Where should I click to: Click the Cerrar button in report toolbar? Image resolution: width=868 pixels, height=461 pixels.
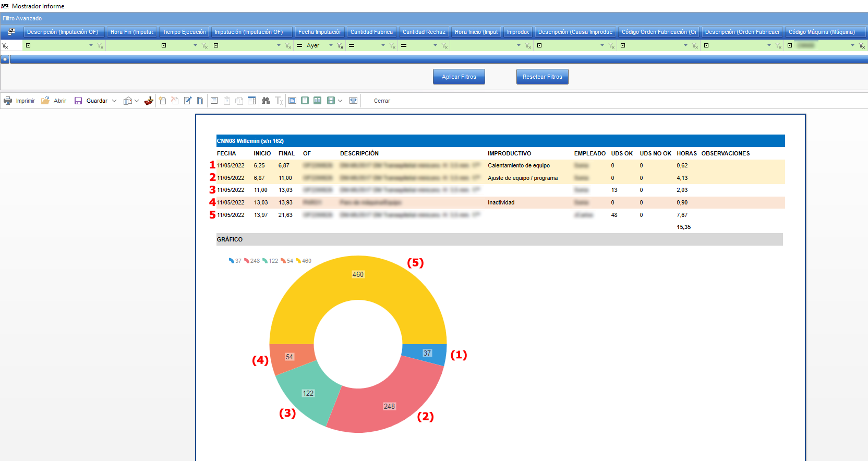click(382, 101)
